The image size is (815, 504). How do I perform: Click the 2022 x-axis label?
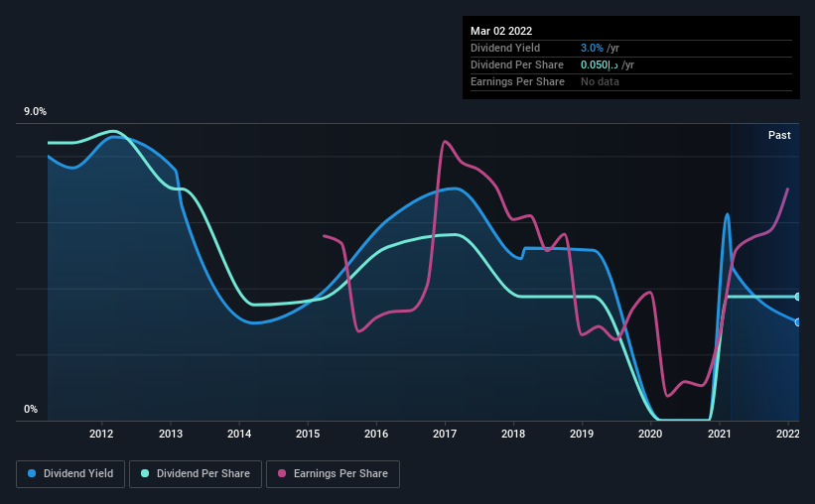coord(788,434)
